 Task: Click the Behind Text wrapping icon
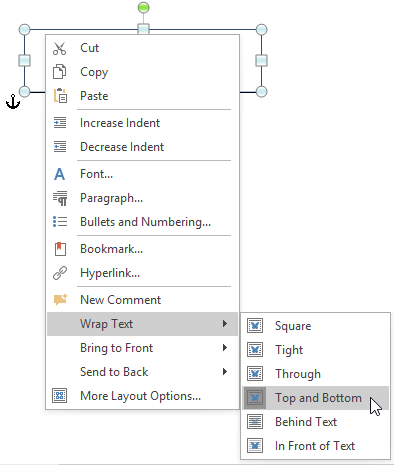255,422
